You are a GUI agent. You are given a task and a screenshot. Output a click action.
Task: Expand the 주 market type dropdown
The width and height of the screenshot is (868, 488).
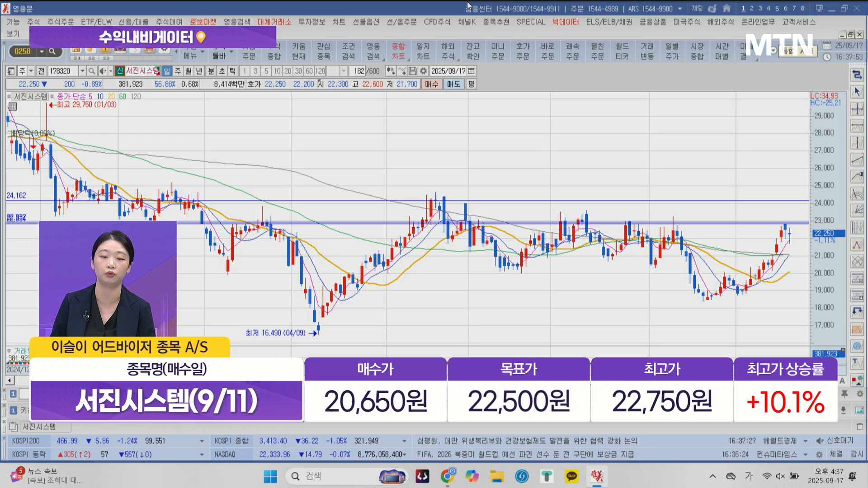pos(31,71)
